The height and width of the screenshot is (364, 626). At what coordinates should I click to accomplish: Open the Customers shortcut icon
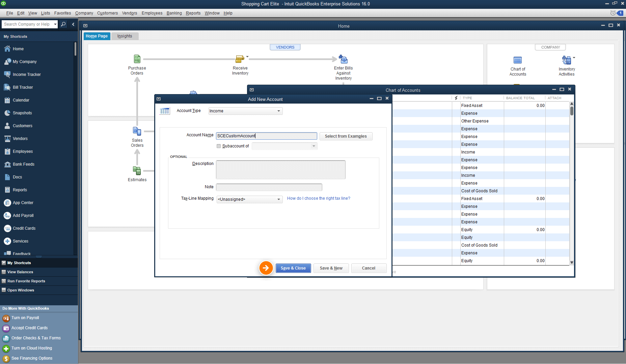(x=7, y=126)
